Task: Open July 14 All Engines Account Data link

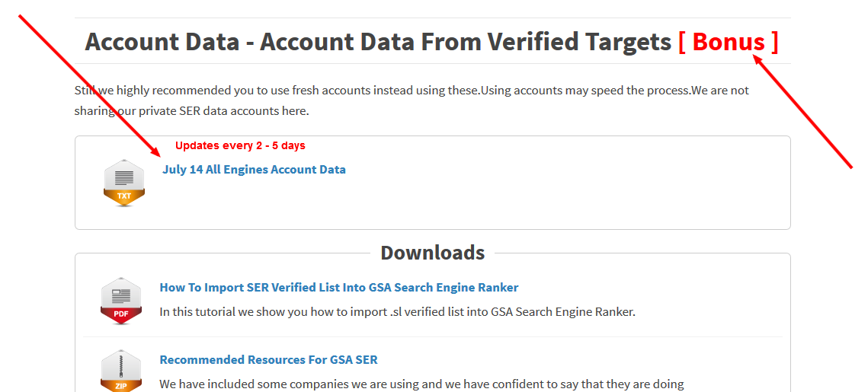Action: [254, 170]
